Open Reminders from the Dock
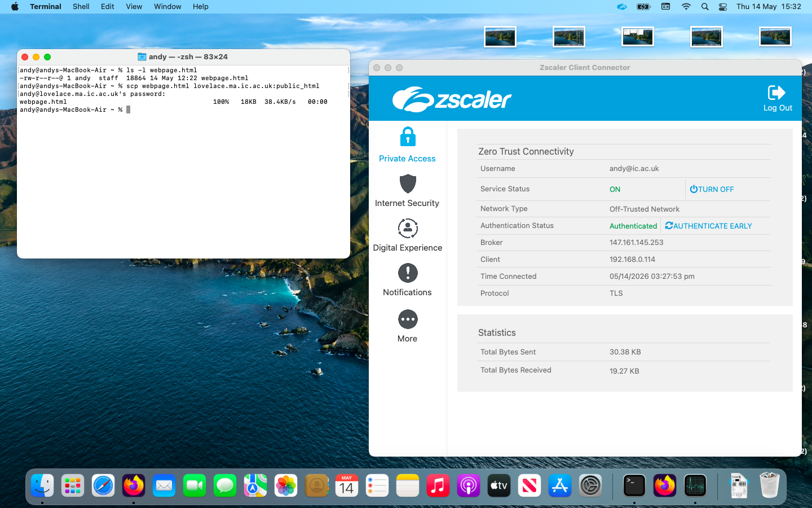This screenshot has width=812, height=508. pos(377,485)
